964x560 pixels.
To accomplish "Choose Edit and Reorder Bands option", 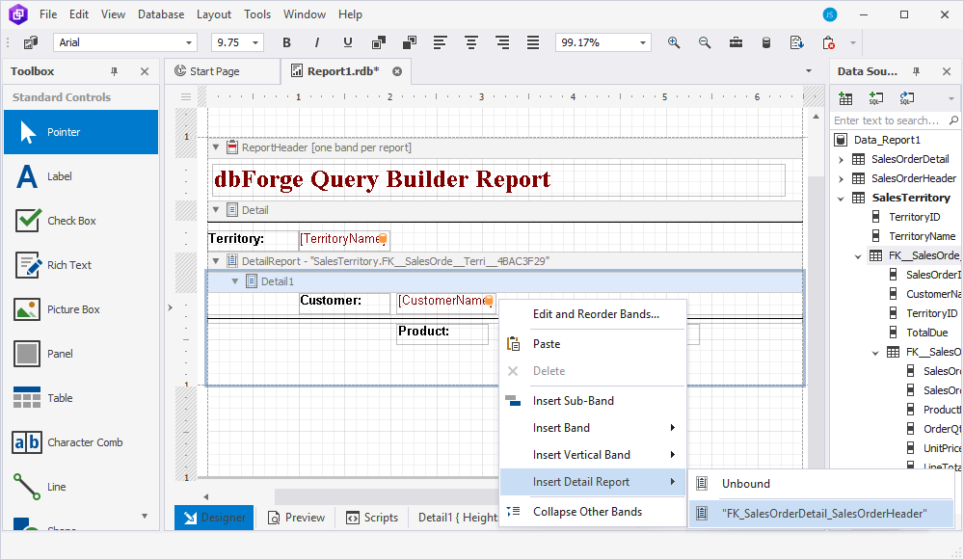I will tap(593, 314).
